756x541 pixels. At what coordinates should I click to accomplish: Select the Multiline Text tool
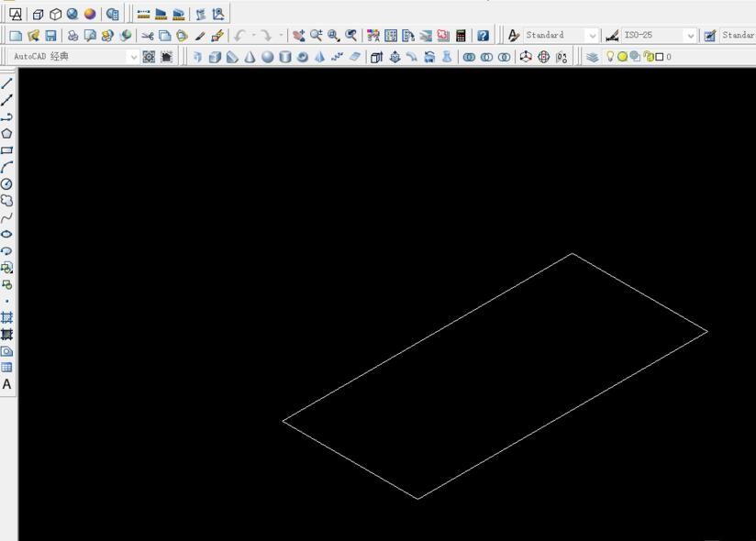(x=7, y=384)
